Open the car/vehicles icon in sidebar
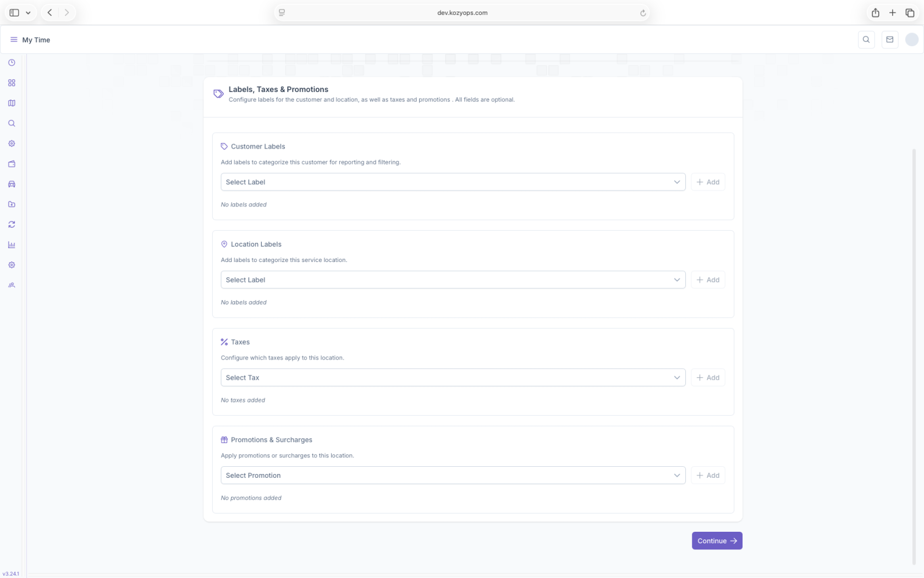 point(12,184)
